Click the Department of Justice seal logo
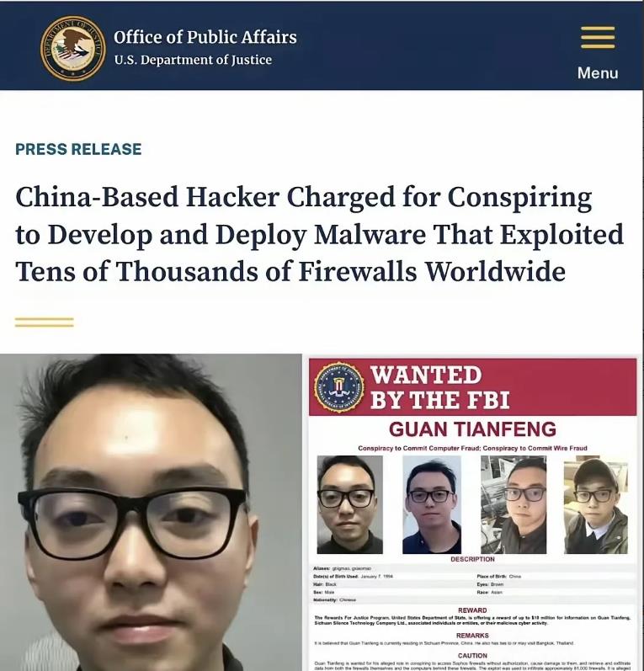The image size is (644, 671). point(73,48)
